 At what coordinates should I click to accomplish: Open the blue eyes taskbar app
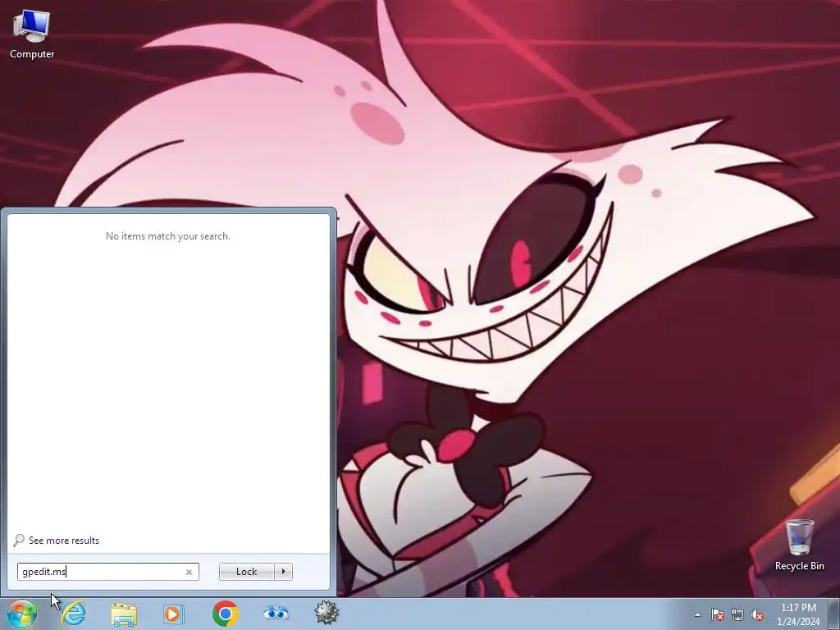point(276,614)
